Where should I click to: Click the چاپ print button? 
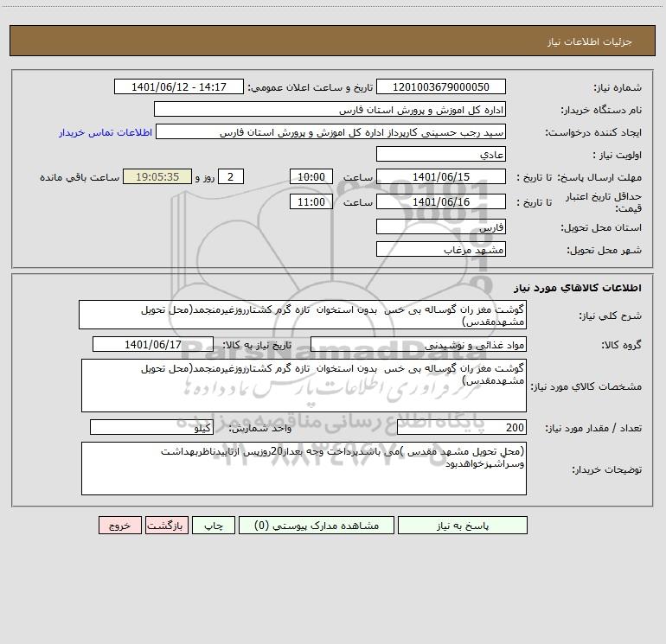(x=214, y=525)
